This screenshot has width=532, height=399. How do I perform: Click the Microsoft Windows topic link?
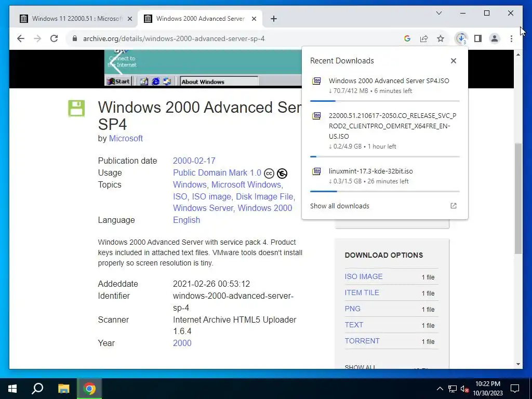tap(246, 184)
